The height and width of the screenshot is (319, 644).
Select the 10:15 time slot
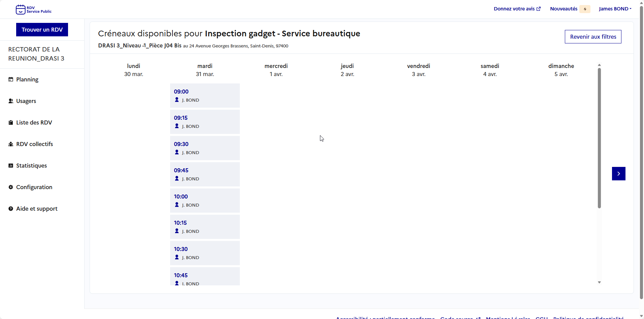pyautogui.click(x=205, y=227)
